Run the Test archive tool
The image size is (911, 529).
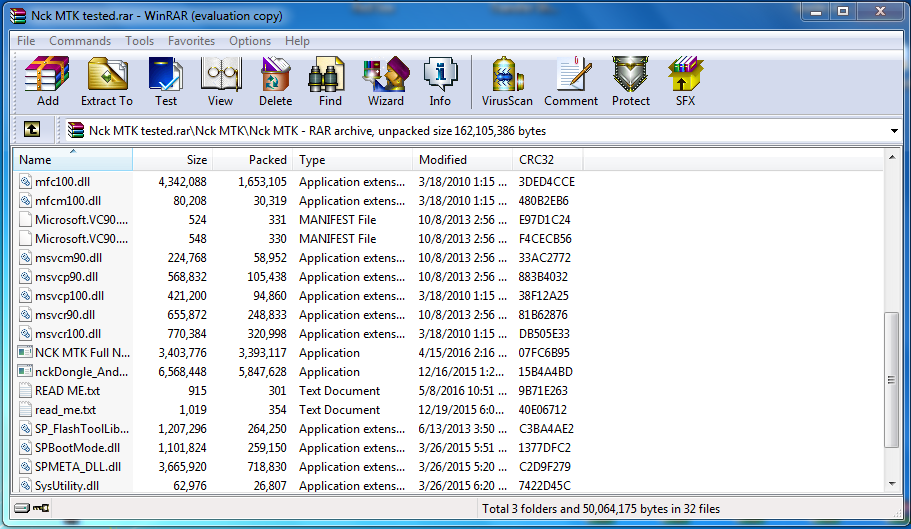(x=166, y=82)
